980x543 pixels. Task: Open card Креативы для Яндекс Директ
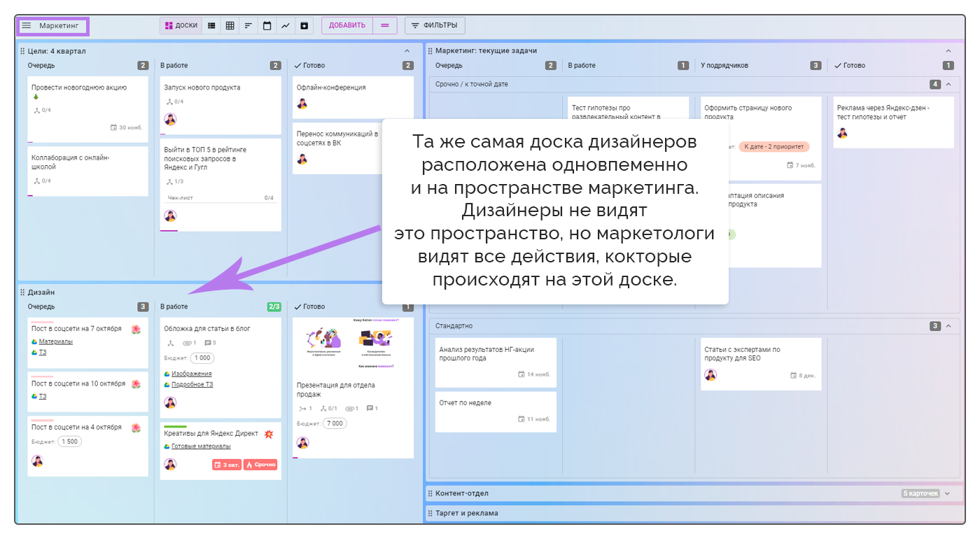click(x=220, y=451)
